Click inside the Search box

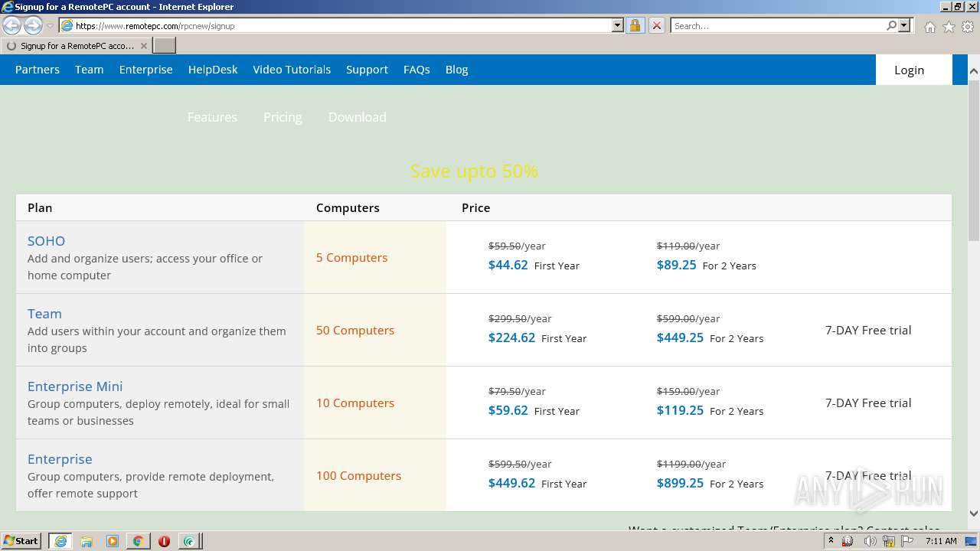(778, 25)
